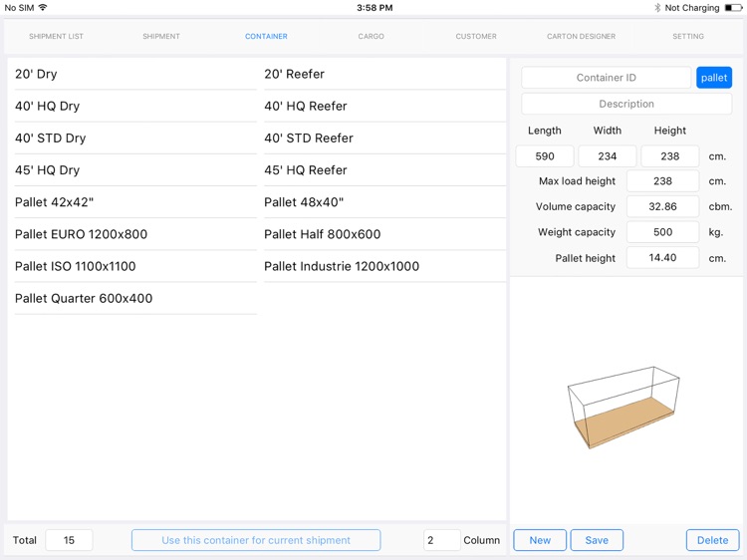Viewport: 747px width, 560px height.
Task: Edit the Column count field
Action: click(441, 540)
